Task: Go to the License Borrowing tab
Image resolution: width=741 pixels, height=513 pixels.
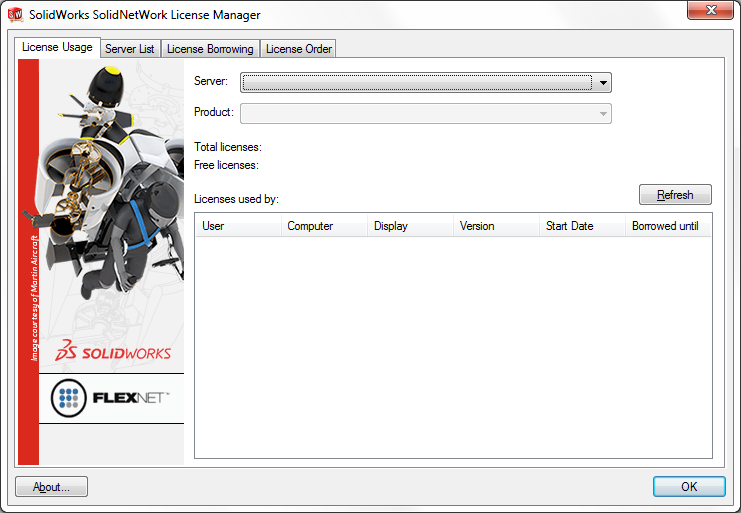Action: point(210,49)
